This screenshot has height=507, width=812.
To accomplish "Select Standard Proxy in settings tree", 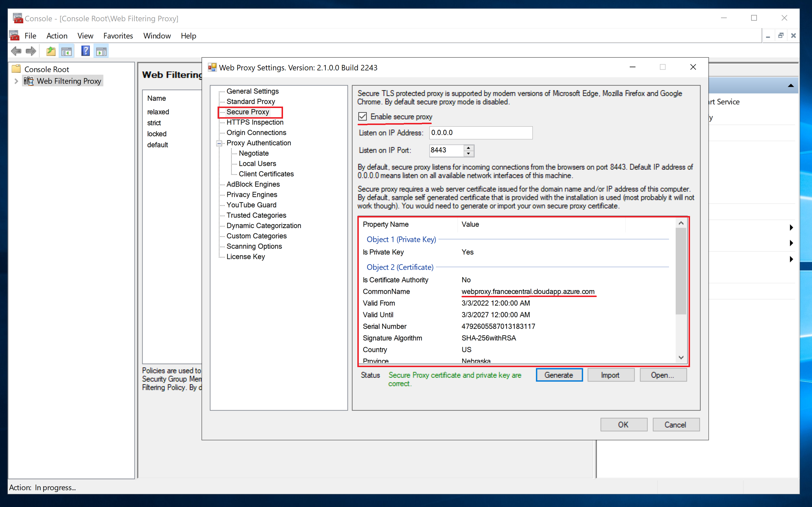I will (x=251, y=101).
